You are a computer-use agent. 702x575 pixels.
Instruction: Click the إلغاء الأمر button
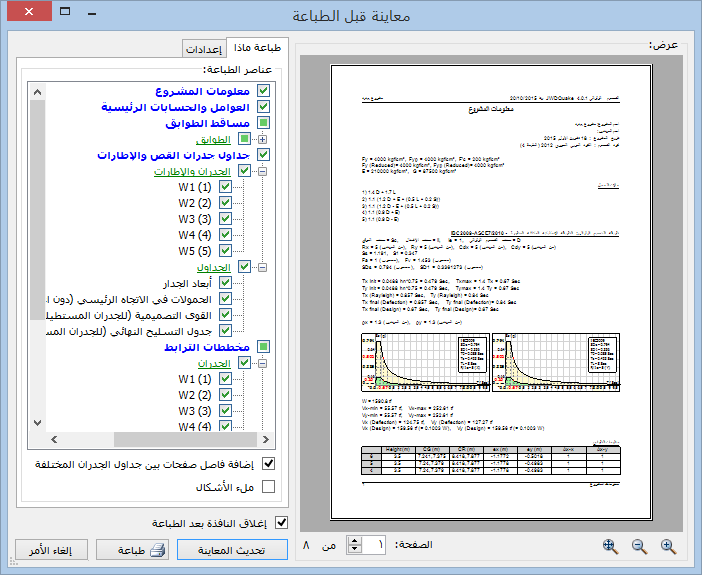tap(46, 549)
